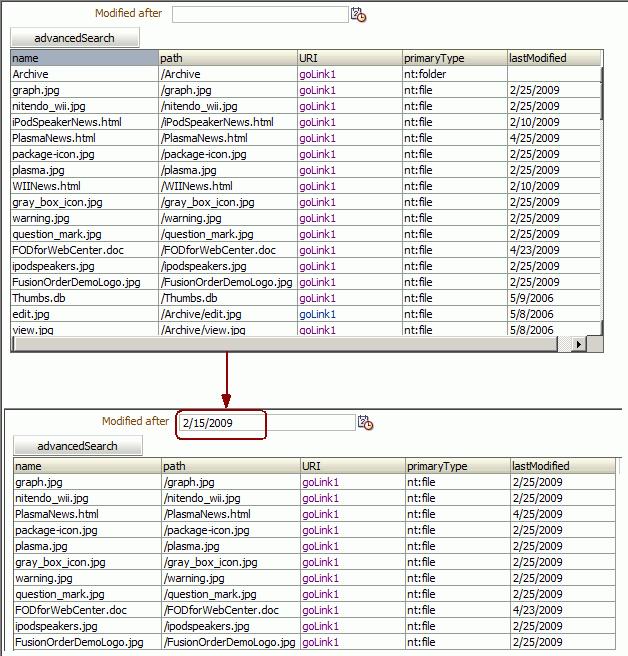Open upper table goLink1 for graph.jpg
628x656 pixels.
[x=318, y=90]
